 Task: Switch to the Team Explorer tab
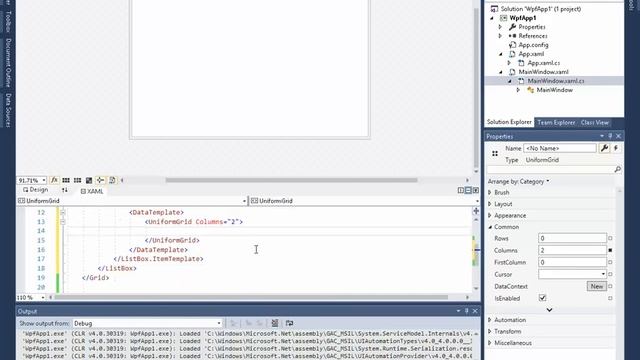[556, 122]
